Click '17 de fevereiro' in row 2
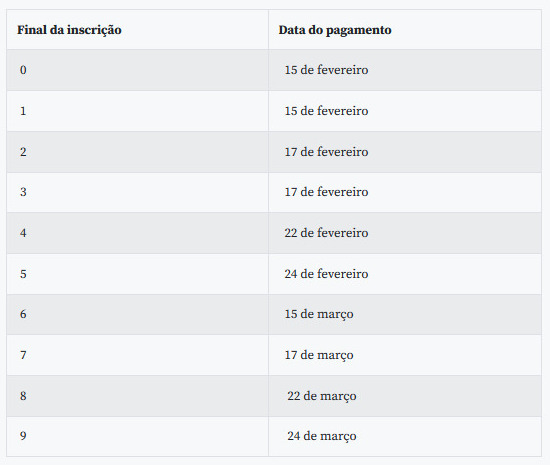The image size is (550, 465). [326, 152]
